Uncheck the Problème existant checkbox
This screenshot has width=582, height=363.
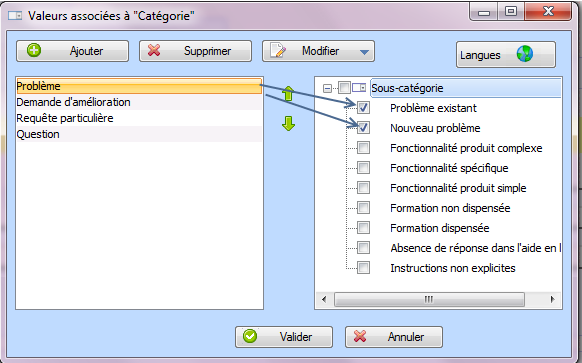(x=363, y=108)
